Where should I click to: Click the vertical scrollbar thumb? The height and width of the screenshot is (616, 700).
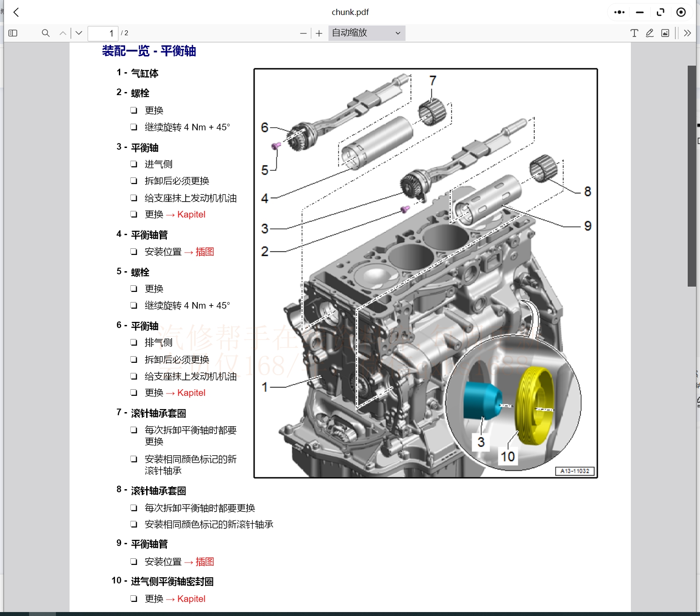click(x=692, y=176)
